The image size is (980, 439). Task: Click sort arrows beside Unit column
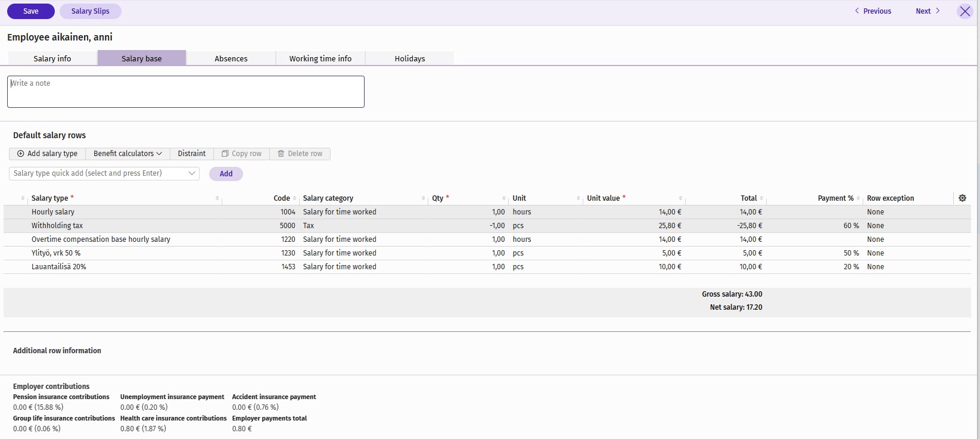tap(578, 198)
